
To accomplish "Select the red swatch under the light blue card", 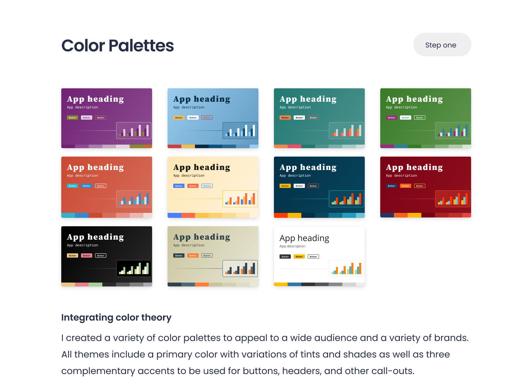I will pyautogui.click(x=174, y=146).
